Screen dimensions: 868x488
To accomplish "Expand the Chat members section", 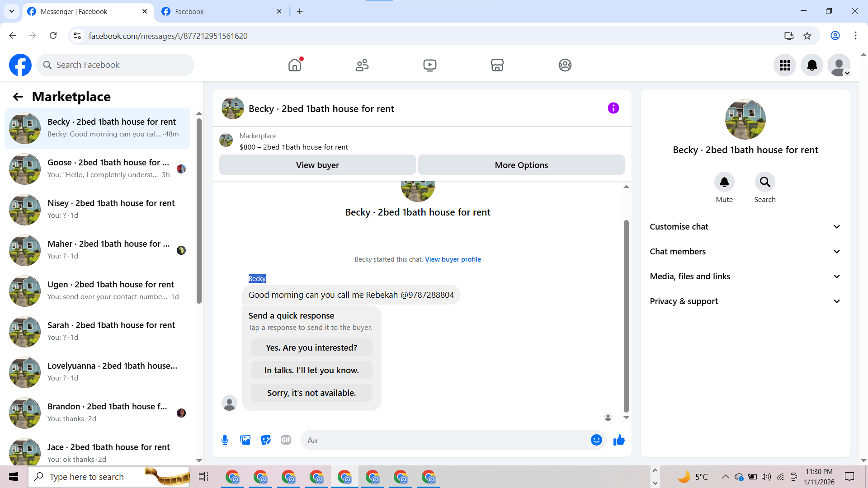I will tap(745, 252).
